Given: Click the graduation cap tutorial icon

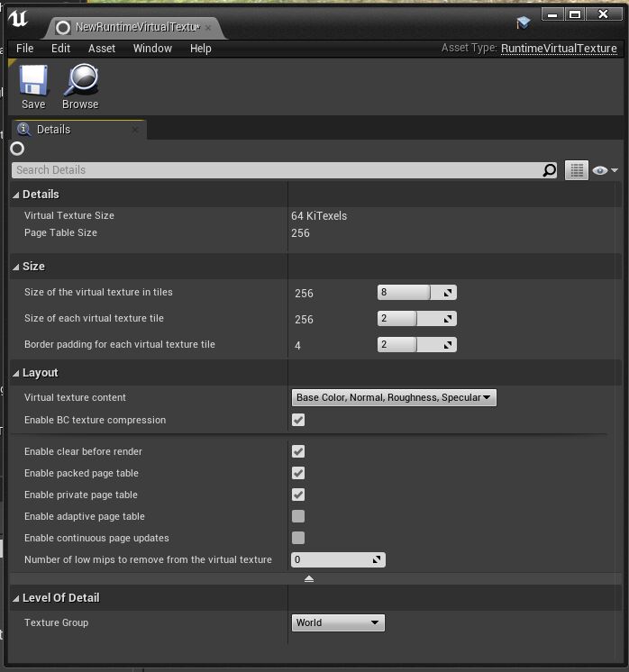Looking at the screenshot, I should pos(524,23).
